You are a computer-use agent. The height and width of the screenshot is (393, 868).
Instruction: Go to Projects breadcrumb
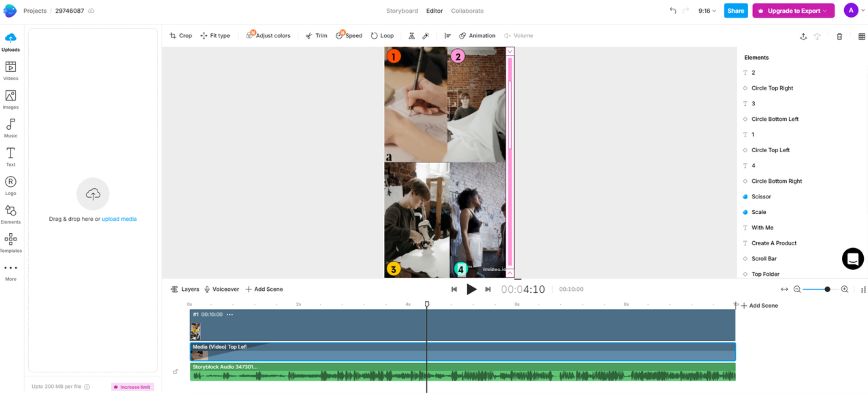tap(35, 11)
